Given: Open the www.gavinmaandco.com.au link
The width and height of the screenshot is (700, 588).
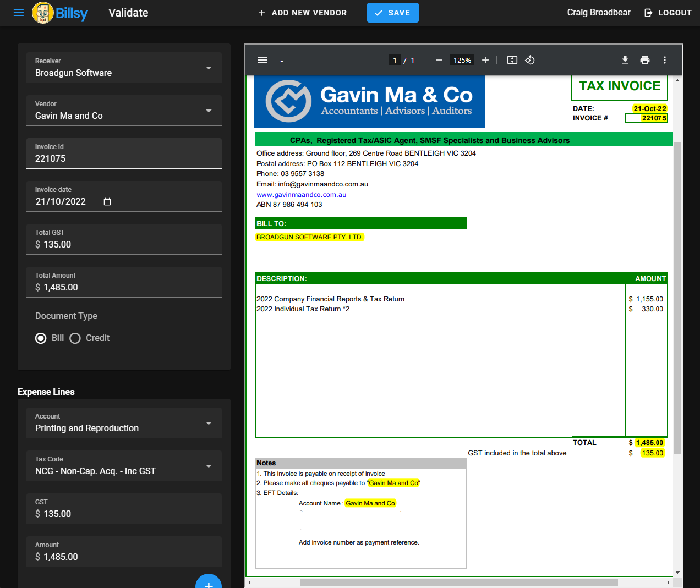Looking at the screenshot, I should pyautogui.click(x=302, y=195).
